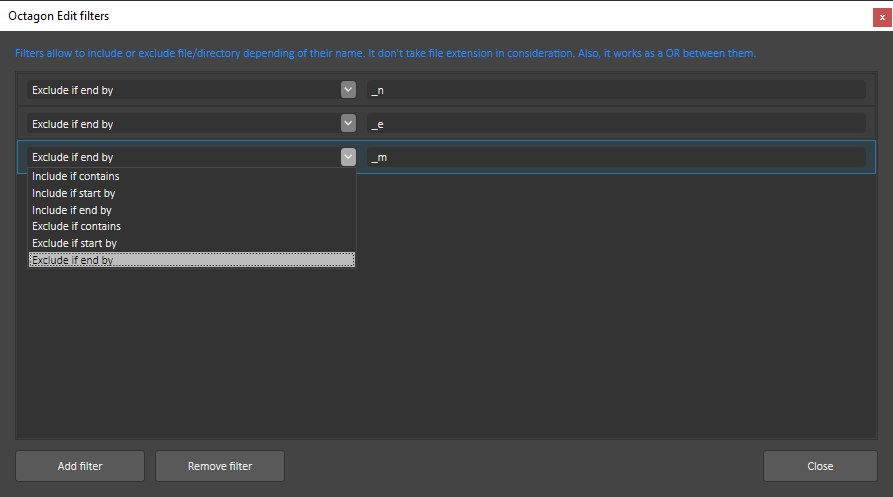Viewport: 893px width, 497px height.
Task: Select "Include if contains" from the list
Action: (x=76, y=177)
